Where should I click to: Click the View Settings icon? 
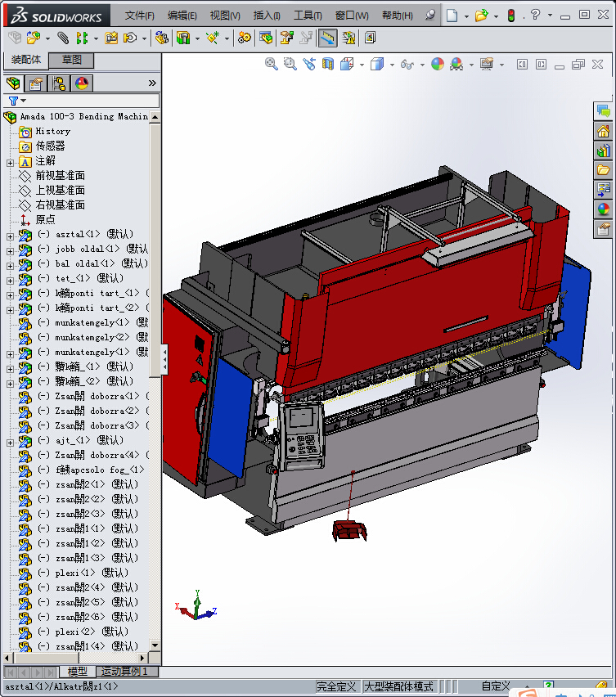pyautogui.click(x=487, y=64)
